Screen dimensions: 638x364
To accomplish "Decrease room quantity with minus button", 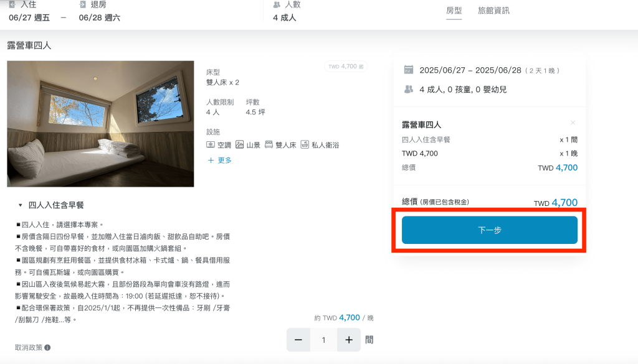I will point(298,340).
